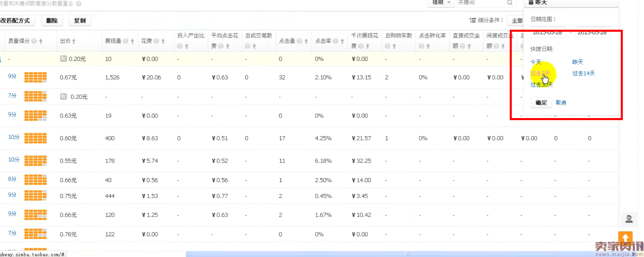Open the 模糊 match type dropdown
The height and width of the screenshot is (257, 644).
click(441, 3)
